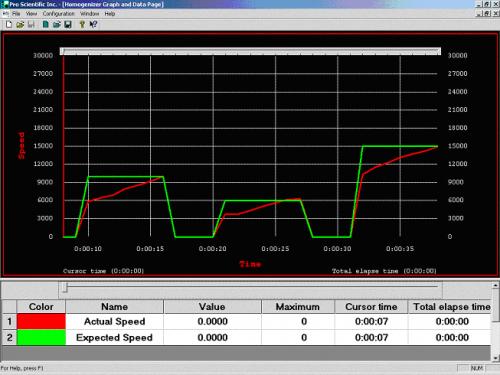Click the table scrollbar down arrow

click(x=495, y=358)
